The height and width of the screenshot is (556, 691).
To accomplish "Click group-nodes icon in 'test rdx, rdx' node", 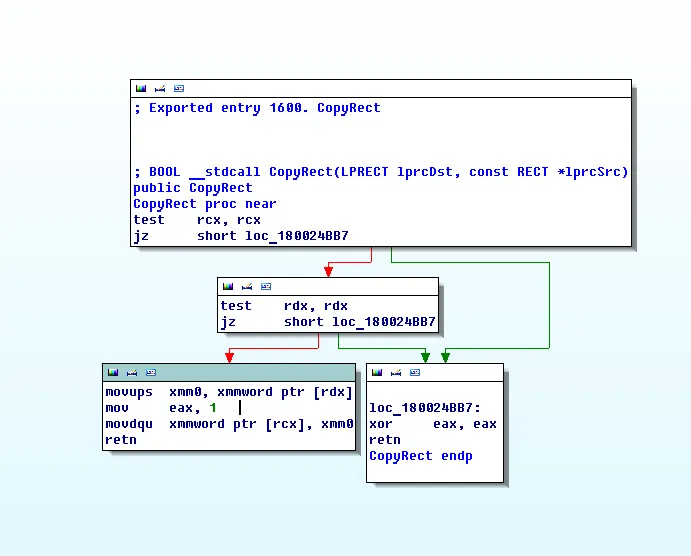I will coord(265,286).
